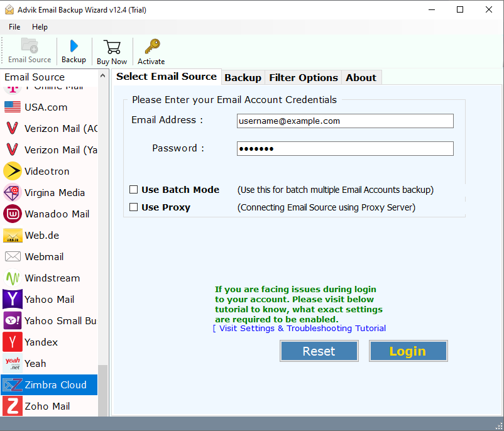Screen dimensions: 504x431
Task: Select the Yahoo Mail purple Y icon
Action: click(13, 299)
